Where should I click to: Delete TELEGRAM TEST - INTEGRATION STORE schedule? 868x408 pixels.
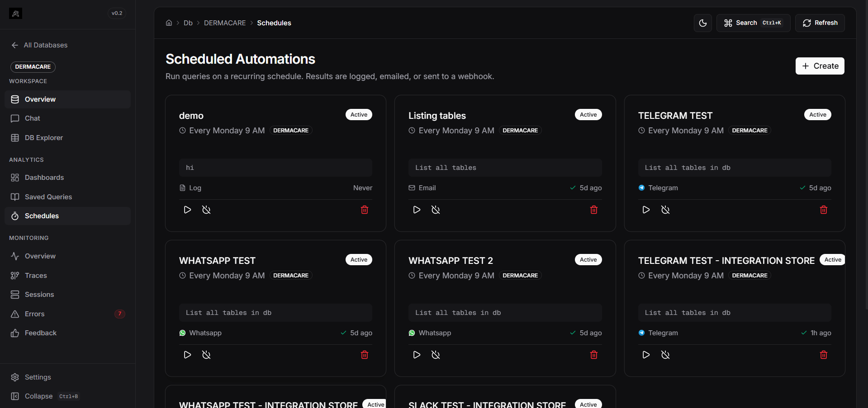coord(824,355)
